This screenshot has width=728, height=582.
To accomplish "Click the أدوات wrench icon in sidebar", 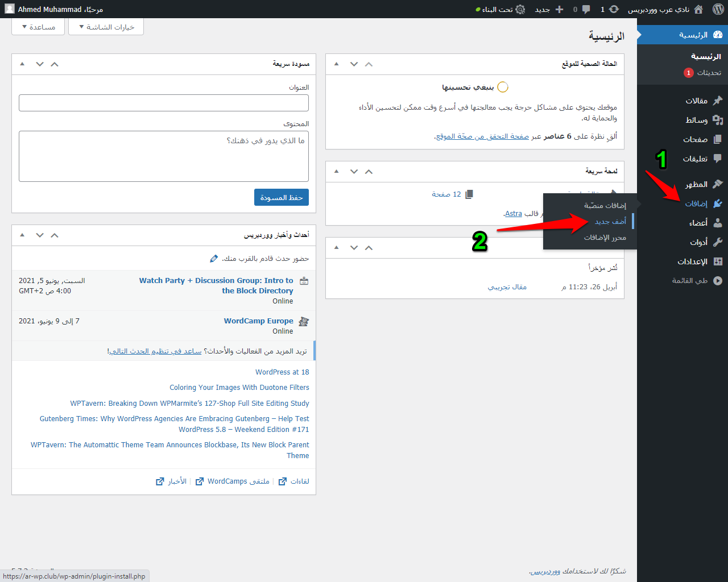I will coord(718,242).
